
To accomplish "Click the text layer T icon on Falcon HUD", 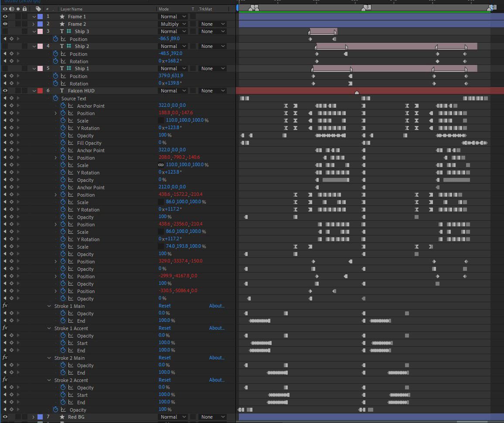I will pyautogui.click(x=62, y=91).
